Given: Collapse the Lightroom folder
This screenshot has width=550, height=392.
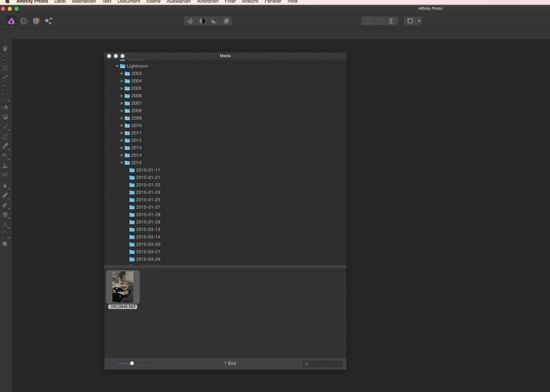Looking at the screenshot, I should (x=117, y=66).
